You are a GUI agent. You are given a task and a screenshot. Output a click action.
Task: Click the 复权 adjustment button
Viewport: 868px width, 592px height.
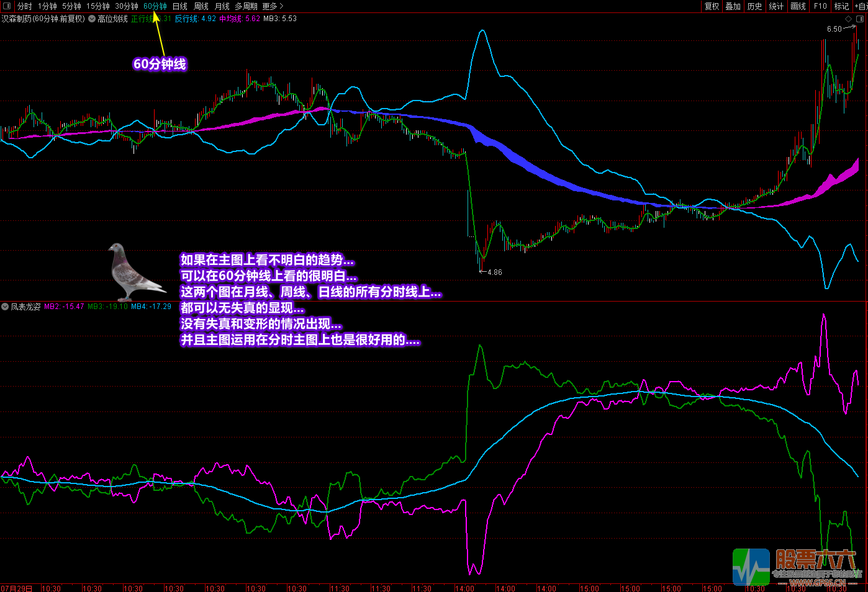pos(712,6)
